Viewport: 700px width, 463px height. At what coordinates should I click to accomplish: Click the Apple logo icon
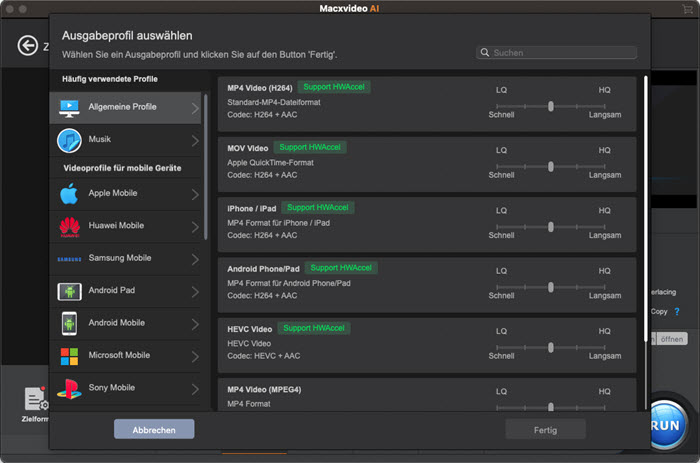coord(69,194)
